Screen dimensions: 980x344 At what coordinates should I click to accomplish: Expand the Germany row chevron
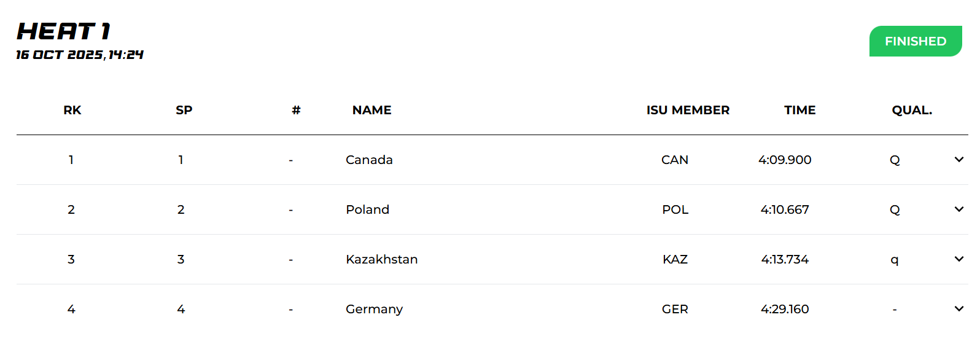[x=959, y=309]
